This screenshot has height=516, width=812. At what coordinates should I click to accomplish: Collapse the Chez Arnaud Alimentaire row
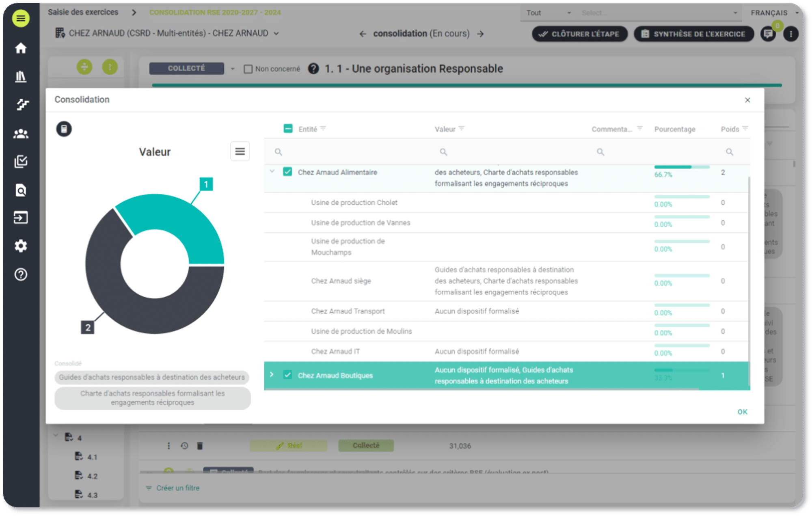[272, 171]
